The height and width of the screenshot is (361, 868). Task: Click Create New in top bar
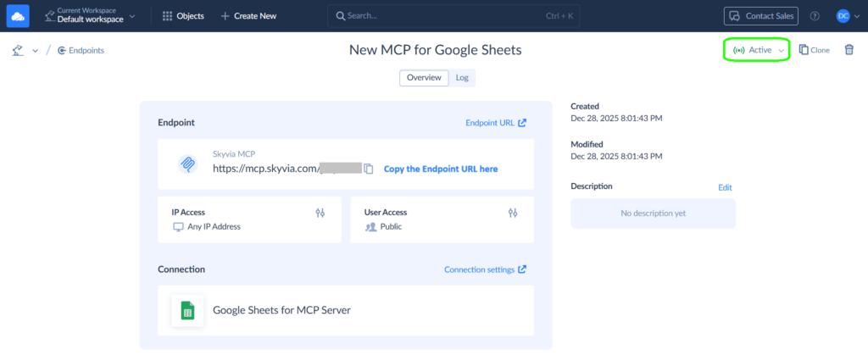(248, 16)
